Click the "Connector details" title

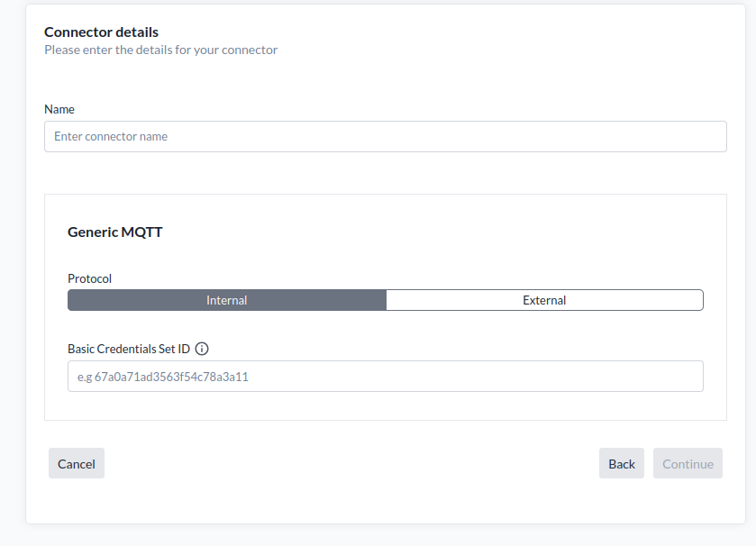[101, 32]
